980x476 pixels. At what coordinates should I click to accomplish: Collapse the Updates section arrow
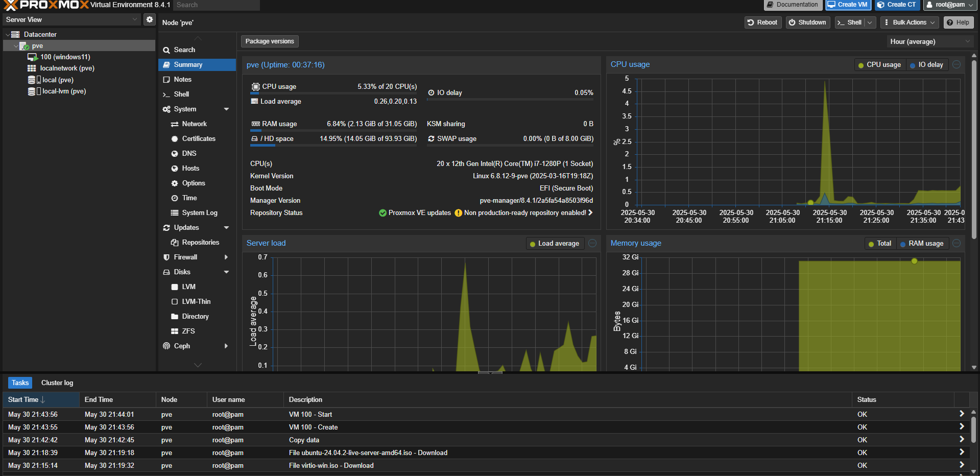point(226,228)
